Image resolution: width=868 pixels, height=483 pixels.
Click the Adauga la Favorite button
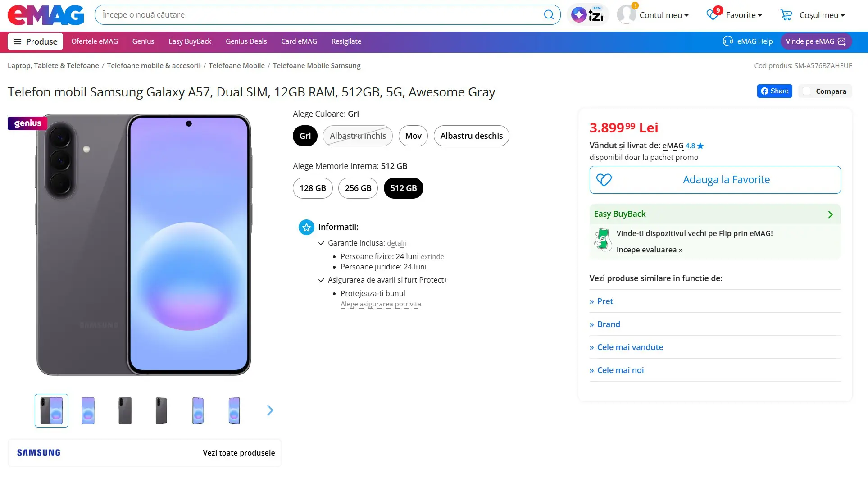coord(715,180)
